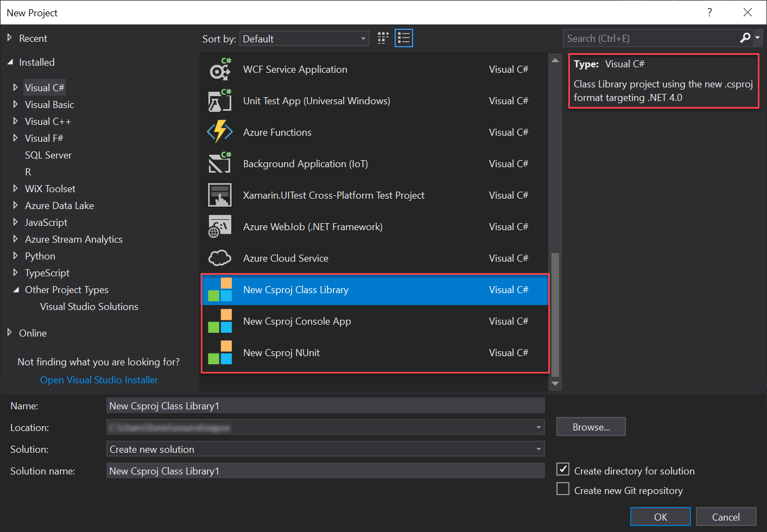The height and width of the screenshot is (532, 767).
Task: Switch to list view layout
Action: 404,38
